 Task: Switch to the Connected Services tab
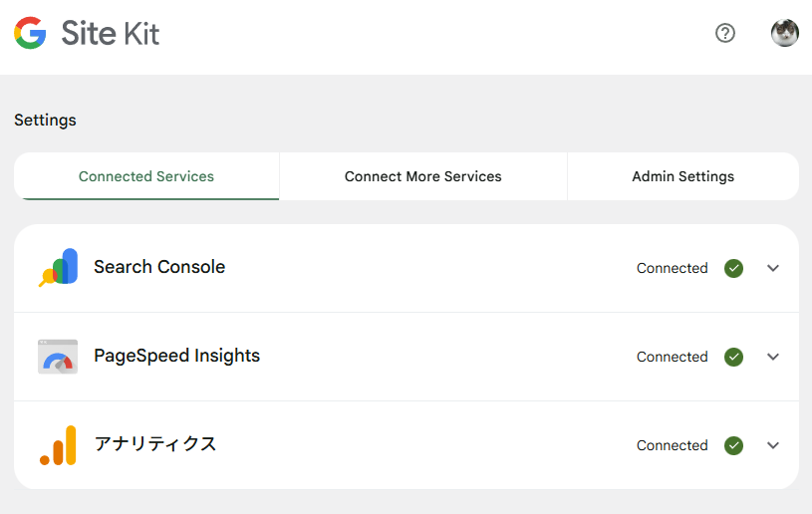pos(146,176)
